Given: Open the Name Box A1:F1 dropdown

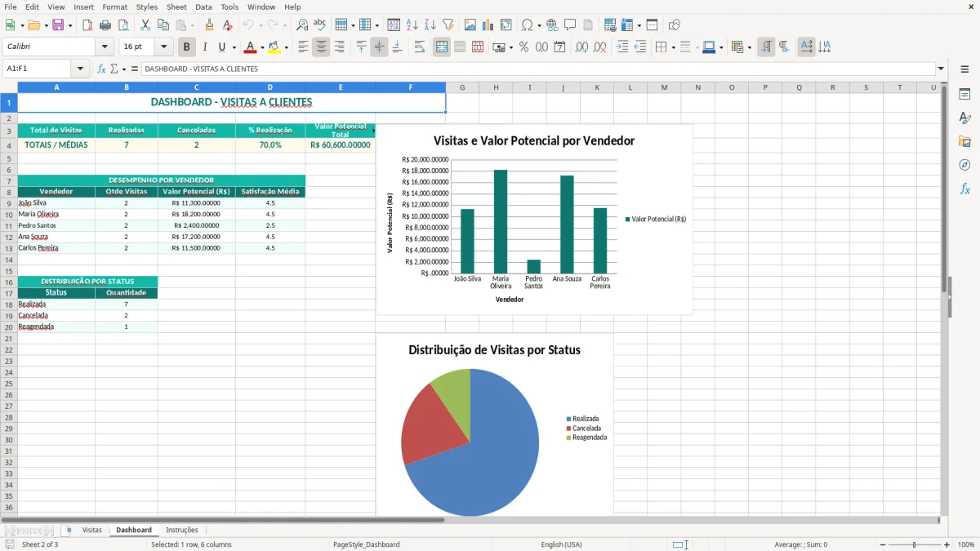Looking at the screenshot, I should coord(81,69).
